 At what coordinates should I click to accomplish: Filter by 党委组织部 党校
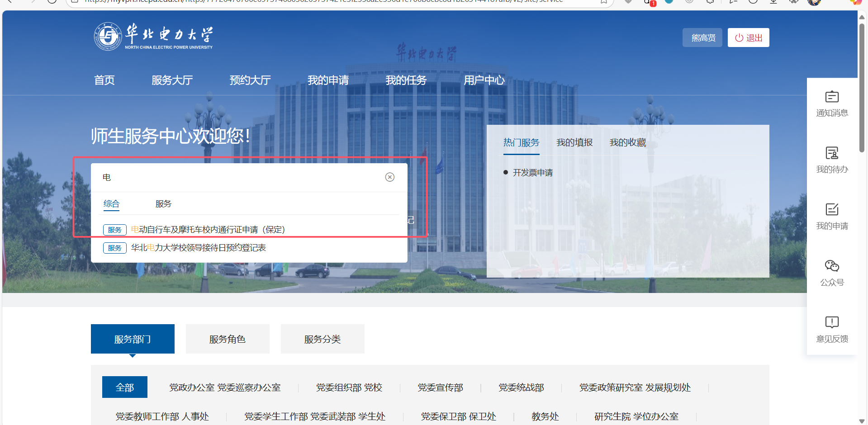click(x=349, y=387)
